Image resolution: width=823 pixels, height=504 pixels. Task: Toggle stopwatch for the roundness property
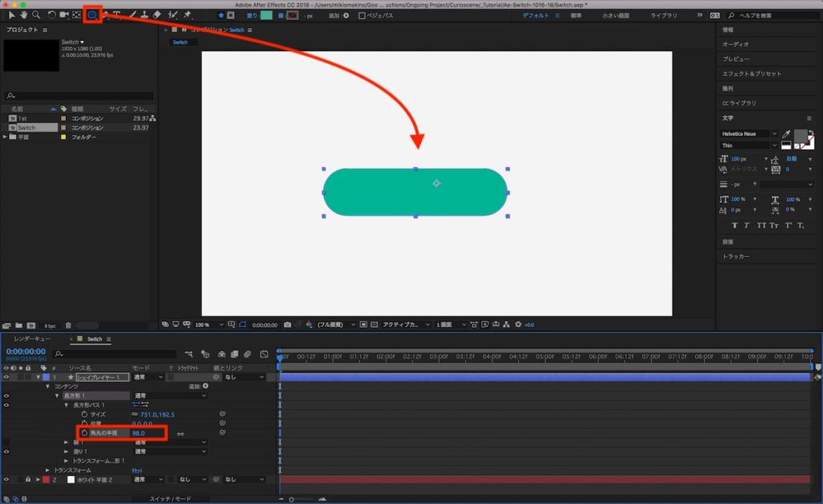click(x=83, y=433)
